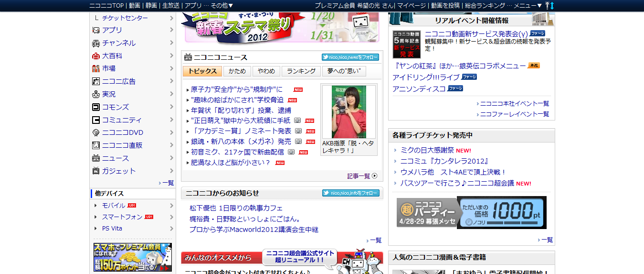Image resolution: width=644 pixels, height=274 pixels.
Task: Click the ニュース sidebar icon
Action: tap(95, 158)
